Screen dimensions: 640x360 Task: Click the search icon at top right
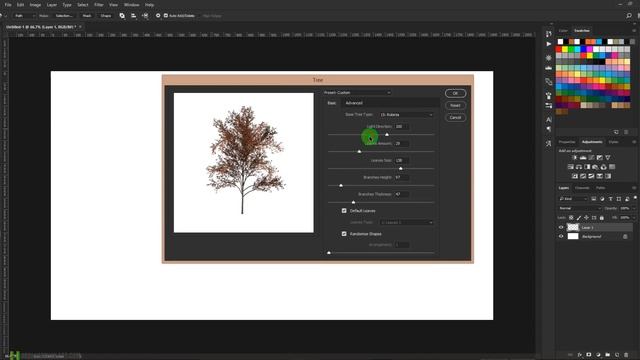pos(629,16)
